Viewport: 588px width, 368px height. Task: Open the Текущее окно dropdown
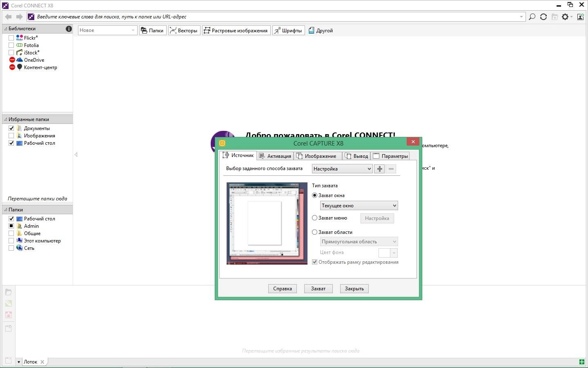[359, 206]
